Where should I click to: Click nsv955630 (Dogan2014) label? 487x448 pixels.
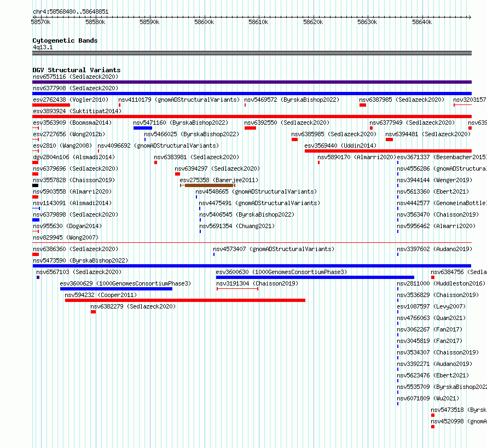67,226
